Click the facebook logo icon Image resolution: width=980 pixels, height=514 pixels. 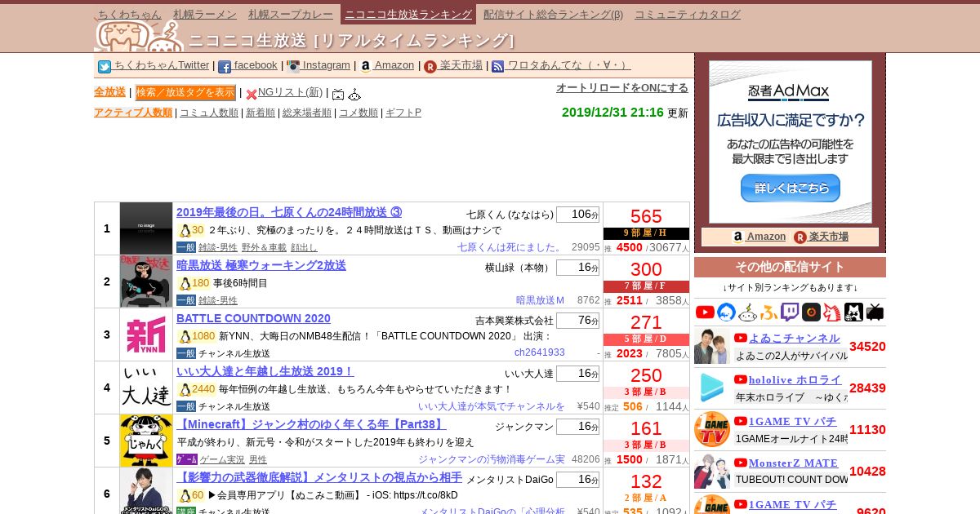click(x=225, y=67)
